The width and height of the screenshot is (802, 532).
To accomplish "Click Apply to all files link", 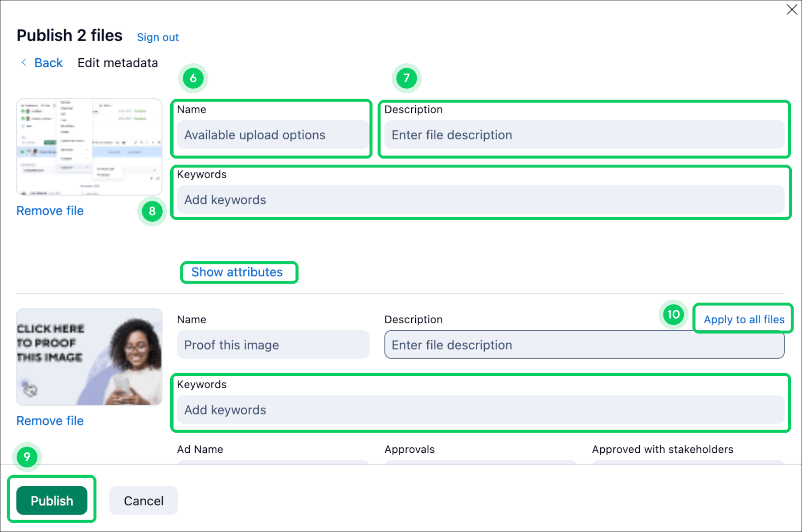I will pos(744,319).
